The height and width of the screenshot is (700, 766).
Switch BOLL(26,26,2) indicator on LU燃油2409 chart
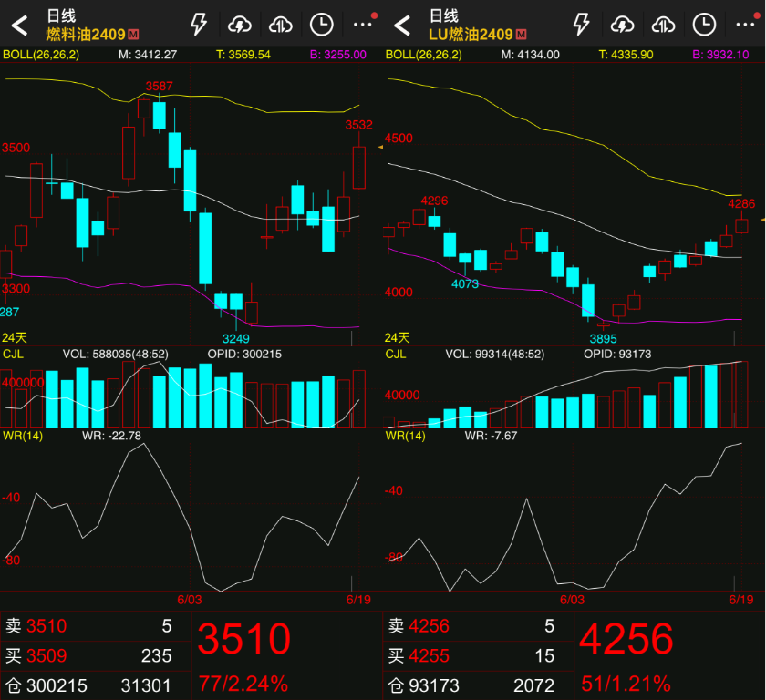tap(423, 55)
